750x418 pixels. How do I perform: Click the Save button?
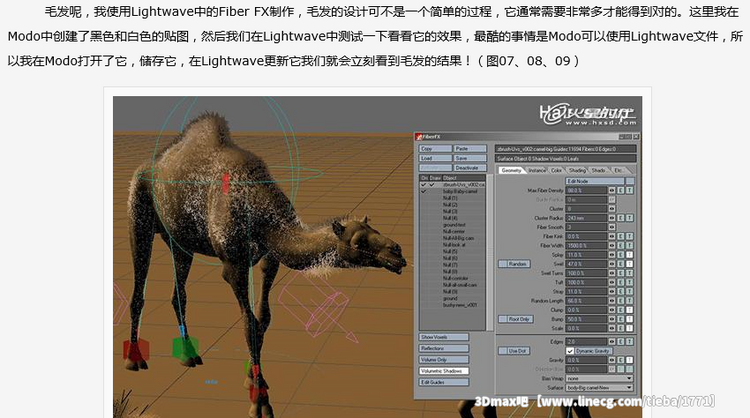(x=470, y=158)
